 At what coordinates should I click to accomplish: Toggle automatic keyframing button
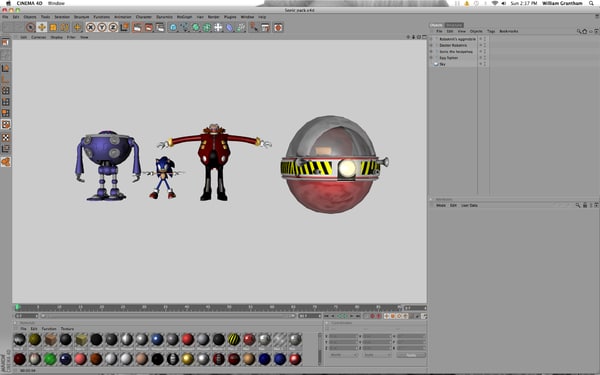click(x=378, y=316)
